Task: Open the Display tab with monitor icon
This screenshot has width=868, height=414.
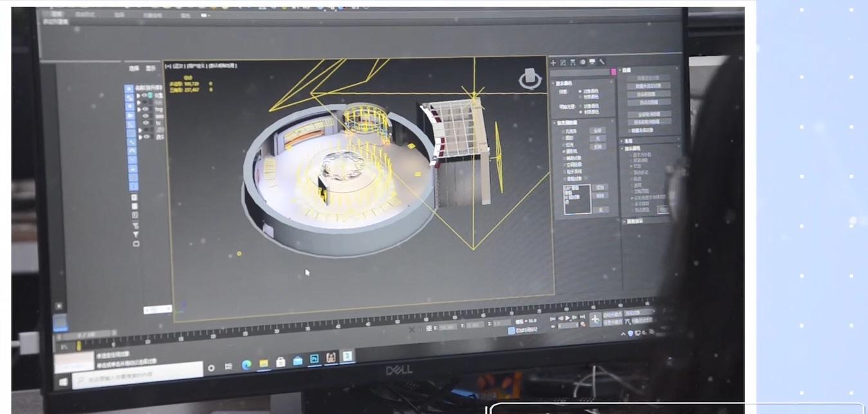Action: 592,62
